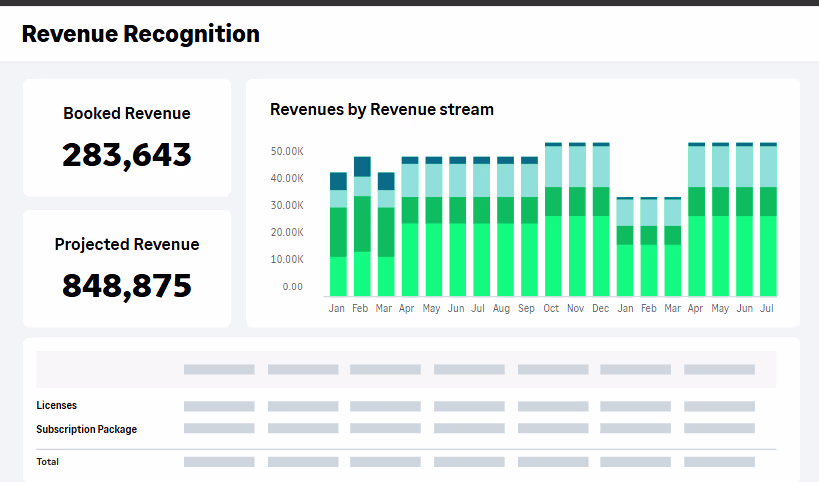Select light teal segment of Sep bar
The image size is (819, 482).
click(529, 180)
